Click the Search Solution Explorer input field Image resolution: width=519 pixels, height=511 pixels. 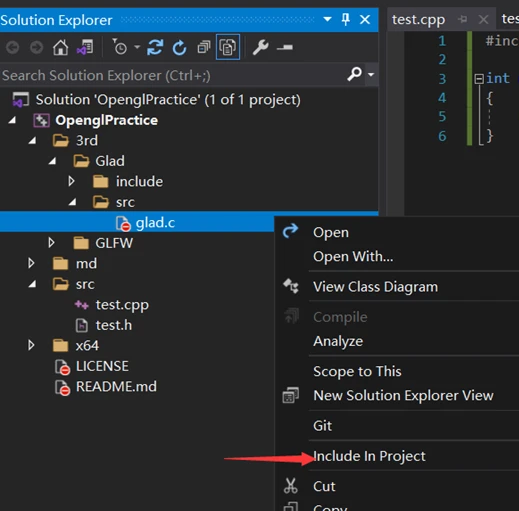(173, 75)
